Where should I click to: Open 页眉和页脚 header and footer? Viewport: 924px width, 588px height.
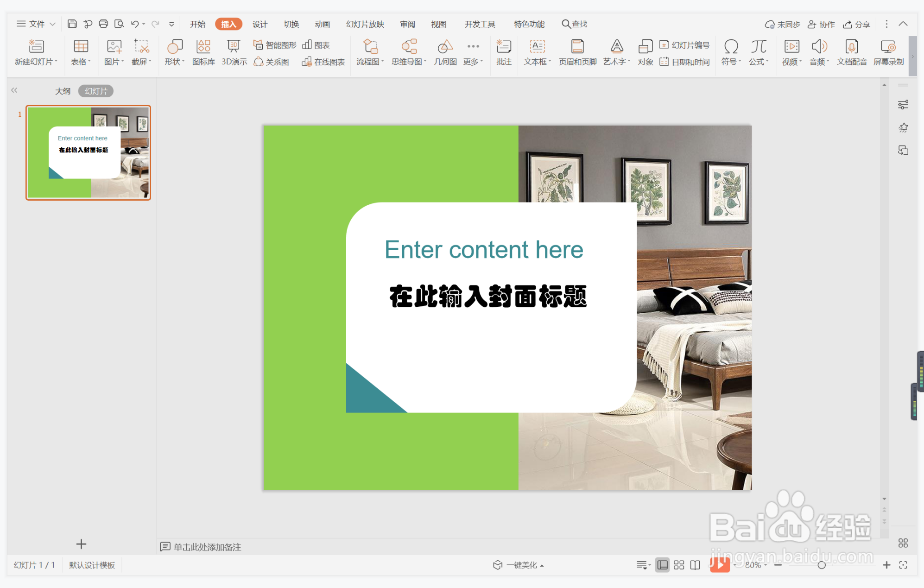(577, 52)
